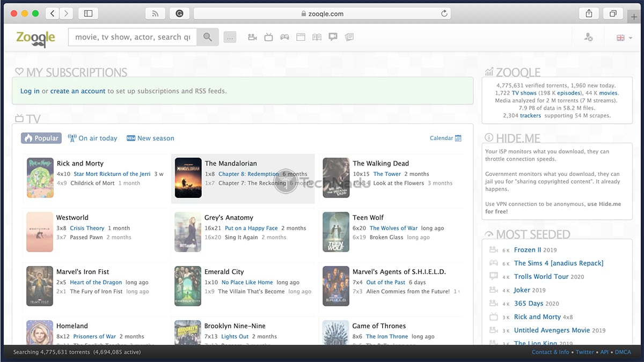Open the Safari share menu
644x362 pixels.
coord(589,13)
